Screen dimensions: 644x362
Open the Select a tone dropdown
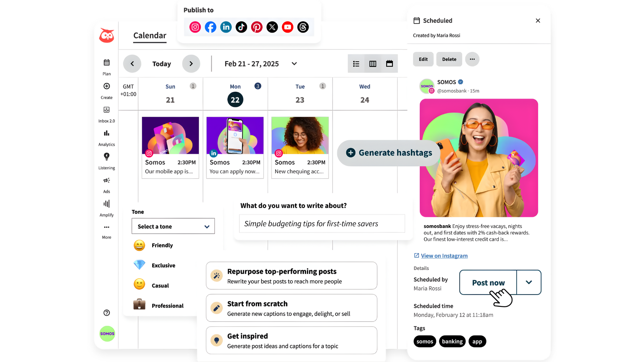(x=173, y=227)
